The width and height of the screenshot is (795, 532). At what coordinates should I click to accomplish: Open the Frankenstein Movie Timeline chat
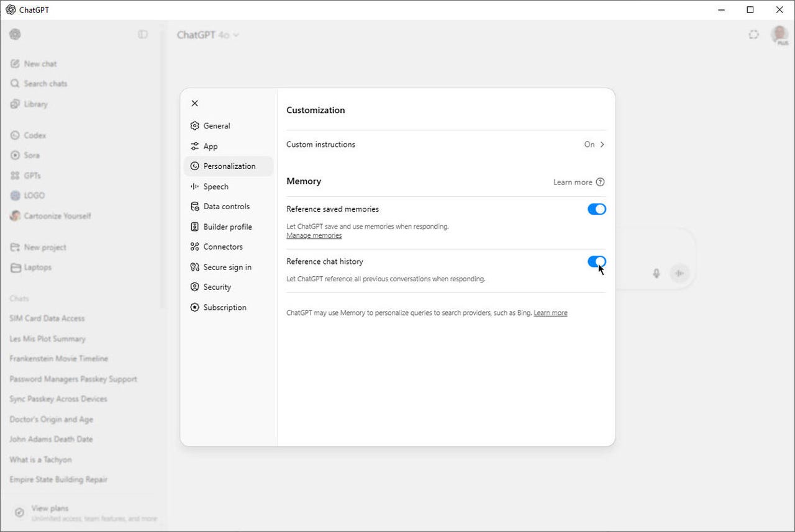pos(59,359)
